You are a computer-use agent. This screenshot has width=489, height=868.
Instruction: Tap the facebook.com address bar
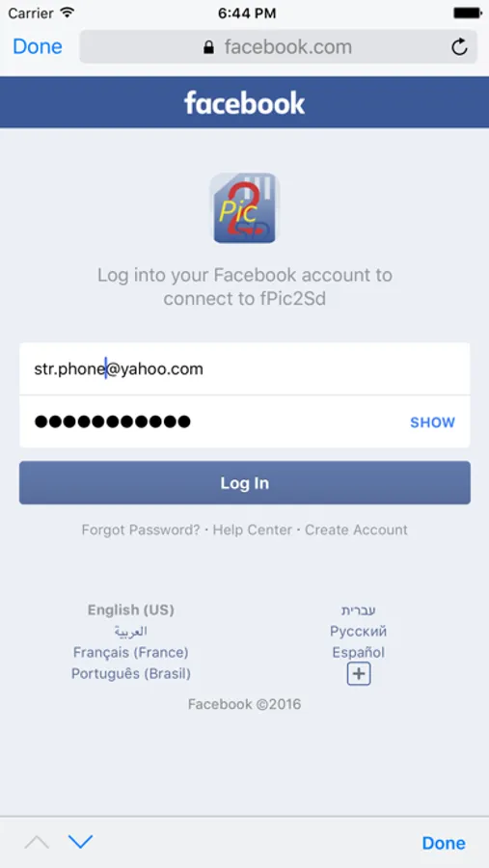[278, 47]
